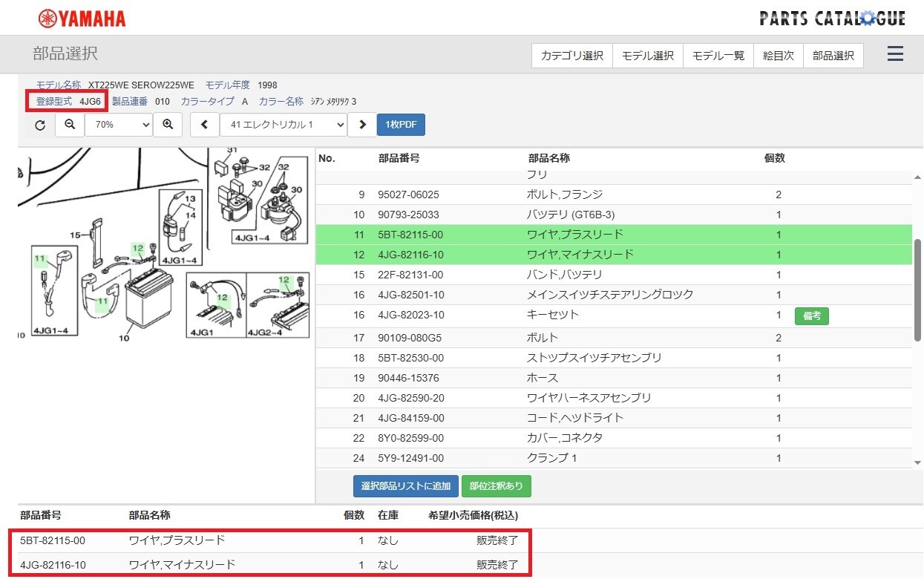Screen dimensions: 924x579
Task: Select row 15 バンド,バッテリ
Action: point(614,275)
